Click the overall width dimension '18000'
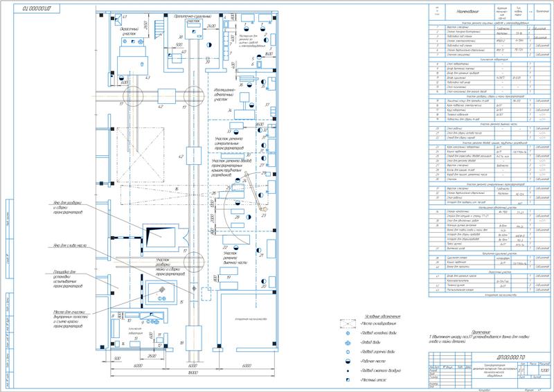This screenshot has width=554, height=392. [193, 373]
